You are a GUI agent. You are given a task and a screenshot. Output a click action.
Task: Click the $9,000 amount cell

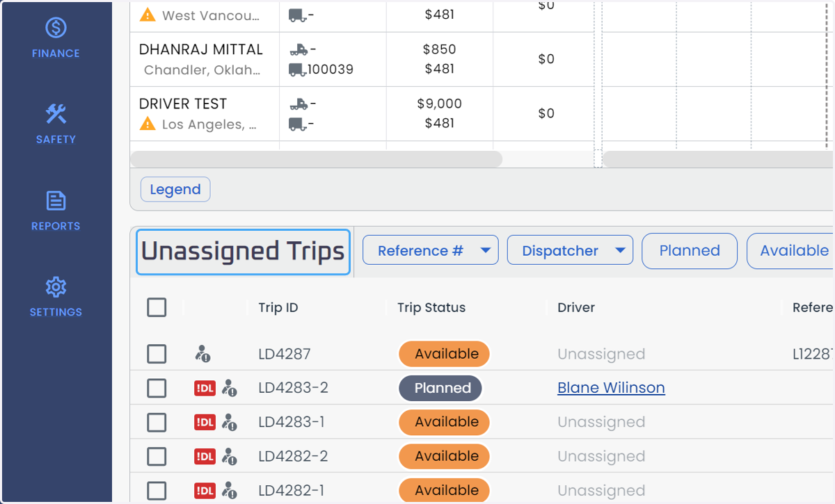[440, 104]
